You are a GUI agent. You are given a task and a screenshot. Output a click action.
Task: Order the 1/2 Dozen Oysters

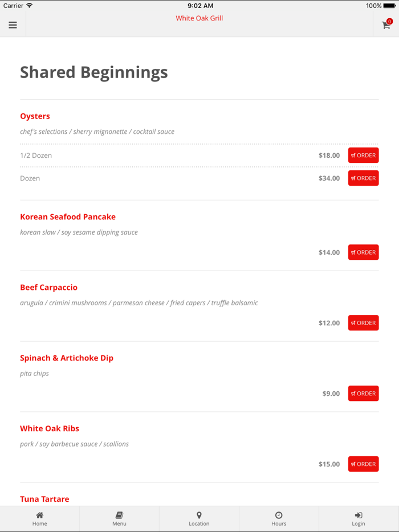point(363,155)
